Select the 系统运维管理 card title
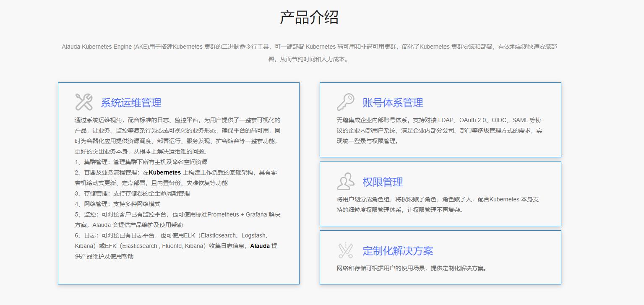Image resolution: width=644 pixels, height=305 pixels. pyautogui.click(x=131, y=103)
